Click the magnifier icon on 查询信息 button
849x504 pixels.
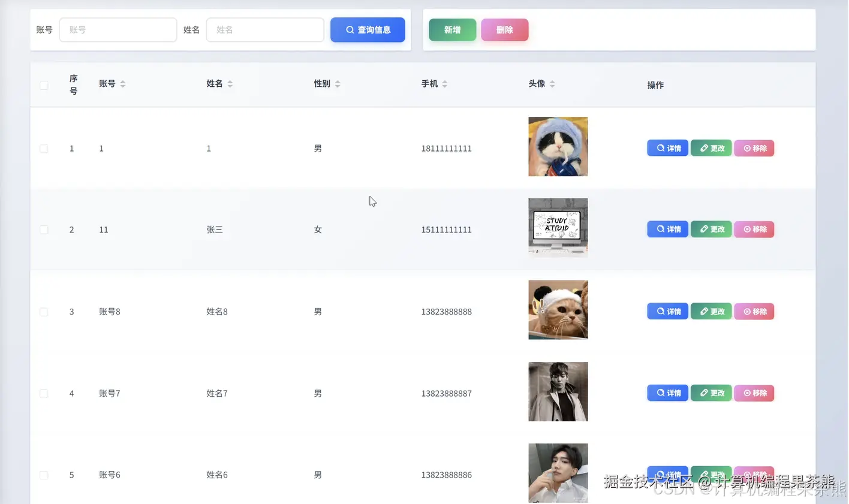pyautogui.click(x=350, y=29)
